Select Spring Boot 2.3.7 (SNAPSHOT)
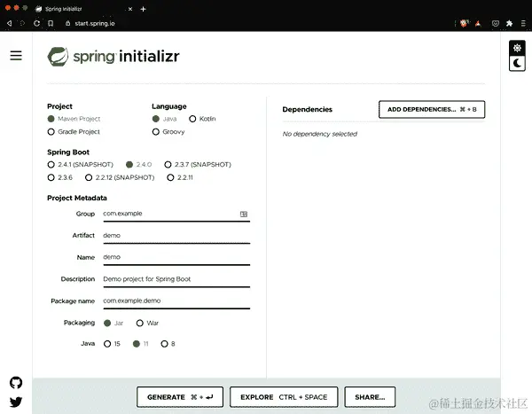Image resolution: width=532 pixels, height=414 pixels. click(x=198, y=165)
